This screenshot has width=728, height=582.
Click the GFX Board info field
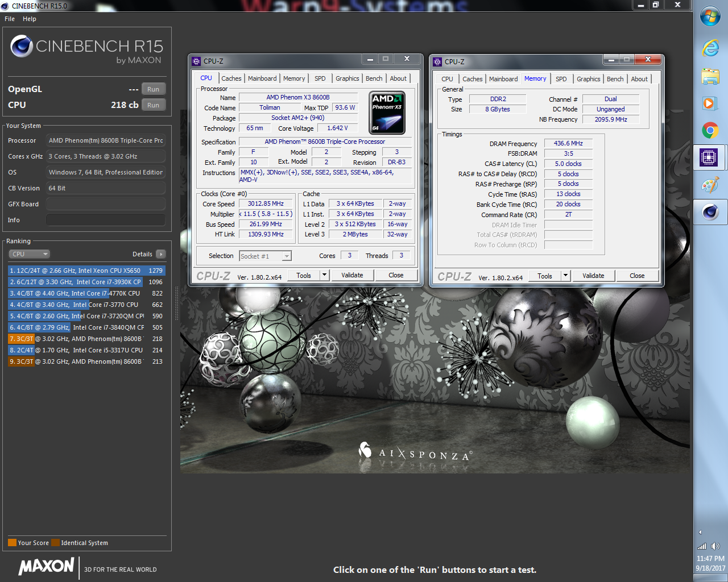(x=106, y=204)
